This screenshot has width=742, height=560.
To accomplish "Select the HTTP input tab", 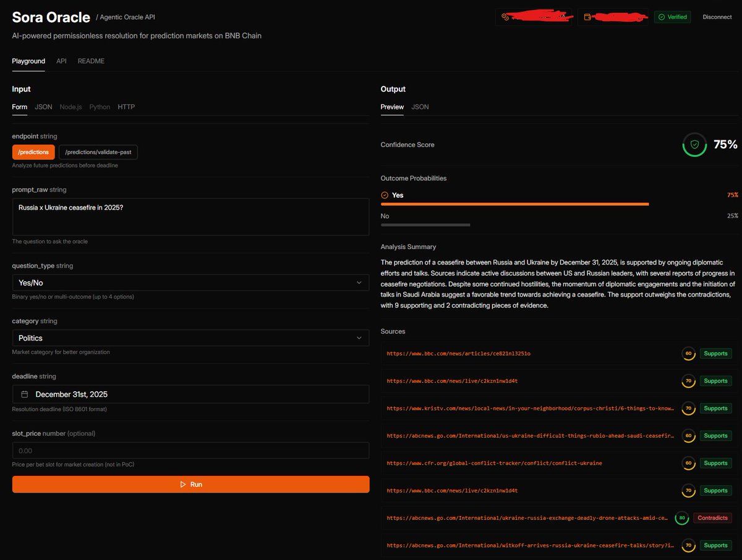I will [126, 107].
